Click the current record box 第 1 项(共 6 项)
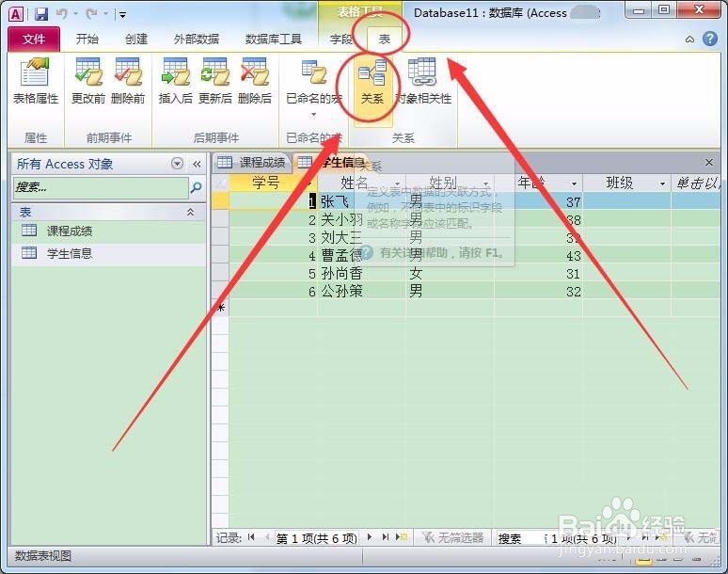This screenshot has height=574, width=728. pyautogui.click(x=317, y=538)
